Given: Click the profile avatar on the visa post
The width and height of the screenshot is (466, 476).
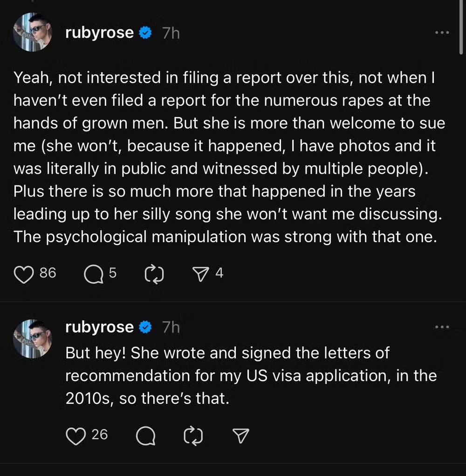Looking at the screenshot, I should coord(32,338).
